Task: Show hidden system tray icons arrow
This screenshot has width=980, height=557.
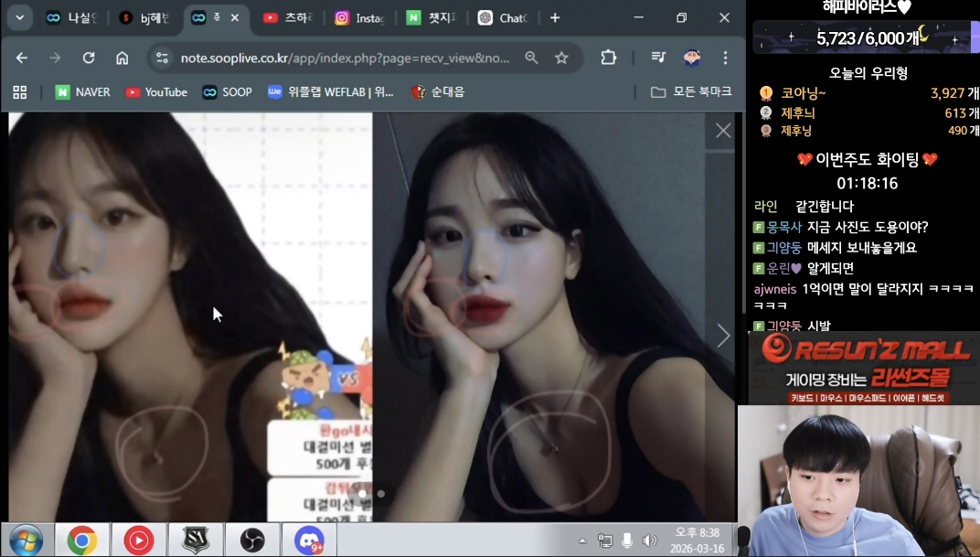Action: (582, 541)
